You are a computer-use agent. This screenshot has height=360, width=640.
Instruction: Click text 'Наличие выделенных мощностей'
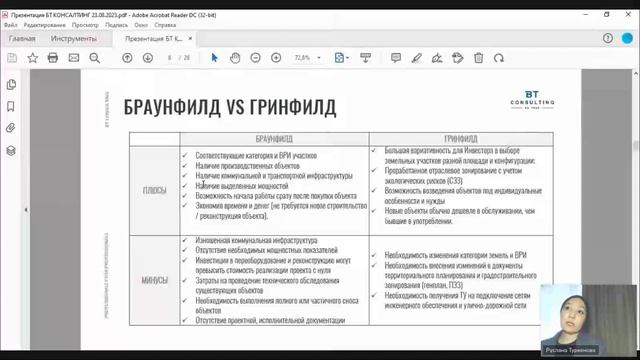point(242,186)
